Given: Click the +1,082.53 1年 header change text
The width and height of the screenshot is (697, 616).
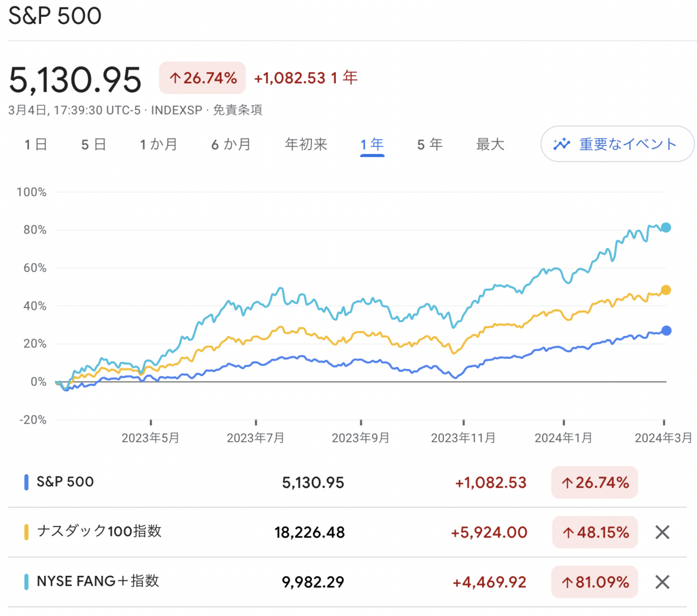Looking at the screenshot, I should (306, 77).
